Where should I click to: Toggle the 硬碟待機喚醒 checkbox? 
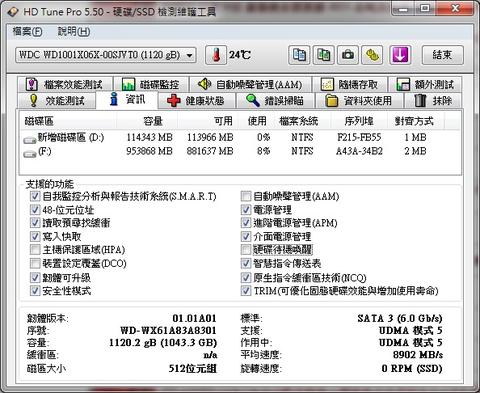246,250
